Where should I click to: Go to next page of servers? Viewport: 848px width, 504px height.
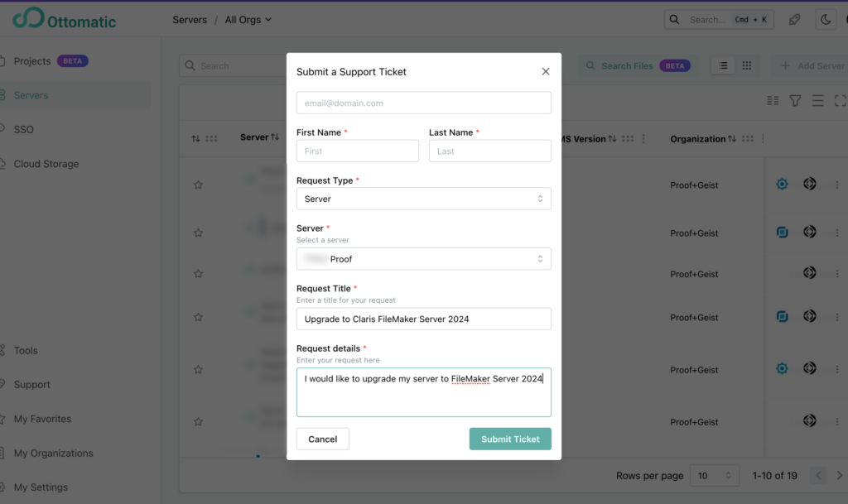click(x=840, y=476)
